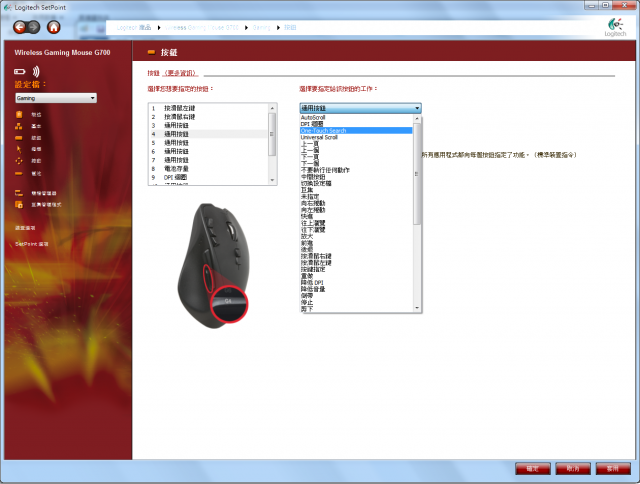The image size is (640, 484).
Task: Select 不要執行任何動作 in the dropdown
Action: tap(356, 170)
